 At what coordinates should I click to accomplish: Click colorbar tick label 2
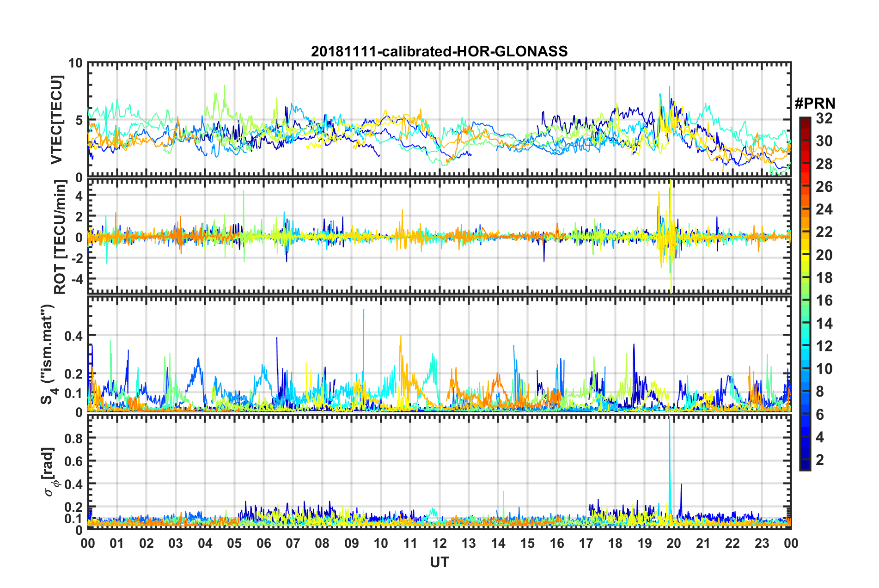[820, 460]
